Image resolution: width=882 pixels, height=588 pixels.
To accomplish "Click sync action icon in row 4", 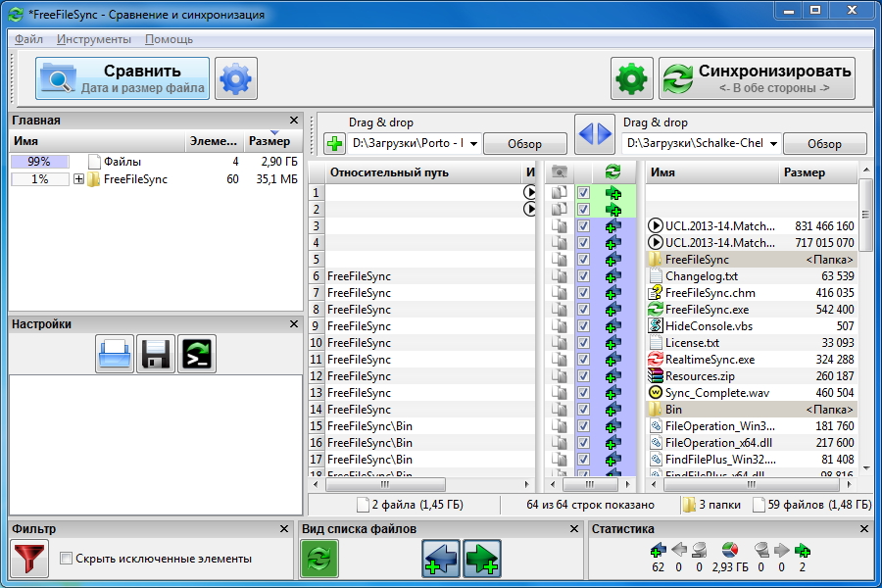I will (613, 243).
